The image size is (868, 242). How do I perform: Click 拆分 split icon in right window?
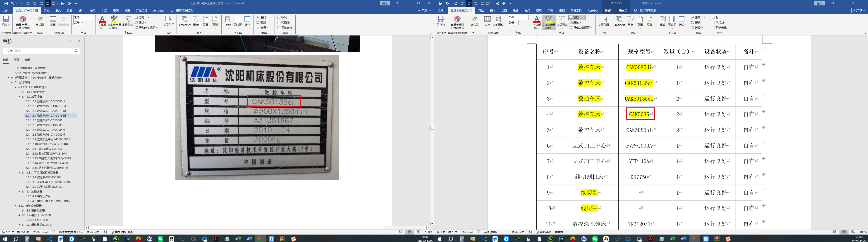[x=682, y=21]
